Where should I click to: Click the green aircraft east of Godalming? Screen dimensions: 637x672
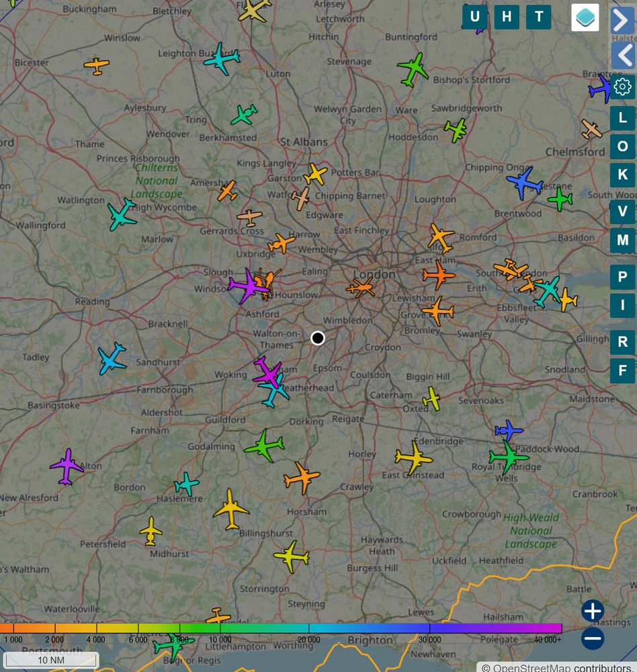(265, 446)
